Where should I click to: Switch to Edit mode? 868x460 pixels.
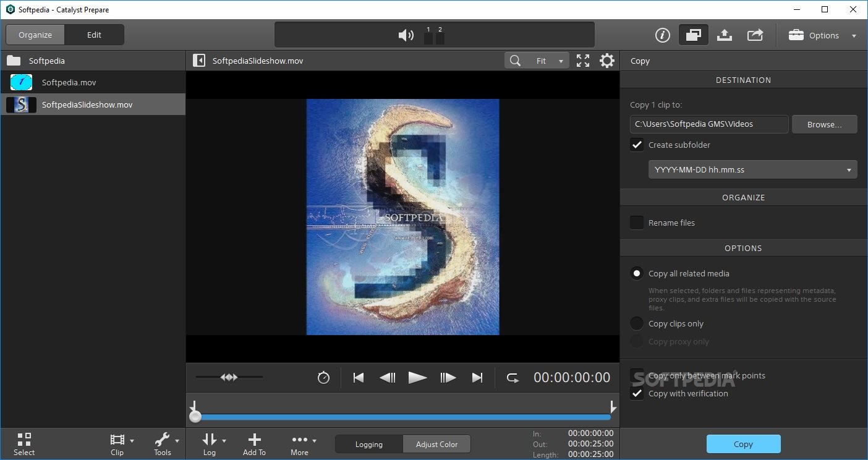tap(95, 35)
